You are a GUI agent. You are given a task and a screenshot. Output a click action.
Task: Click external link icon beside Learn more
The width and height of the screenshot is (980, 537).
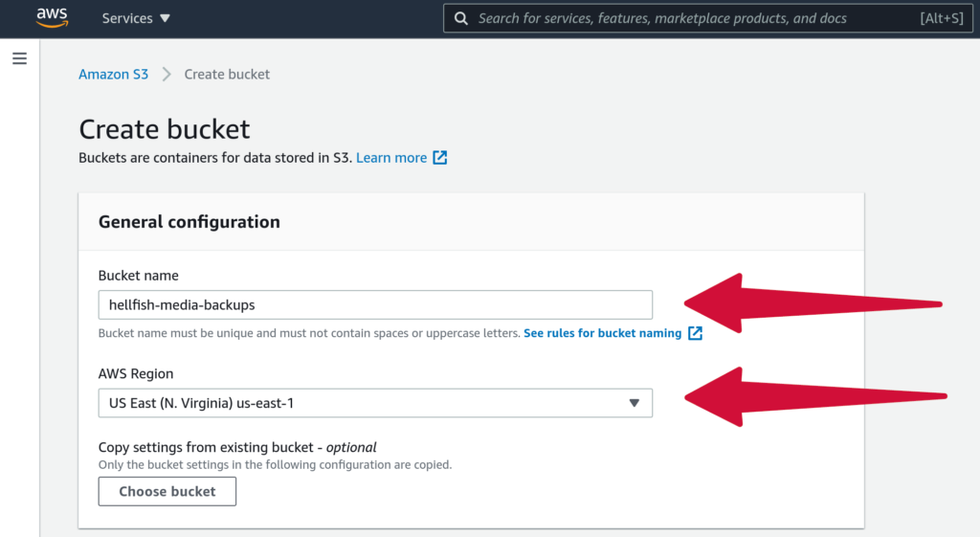pyautogui.click(x=440, y=158)
